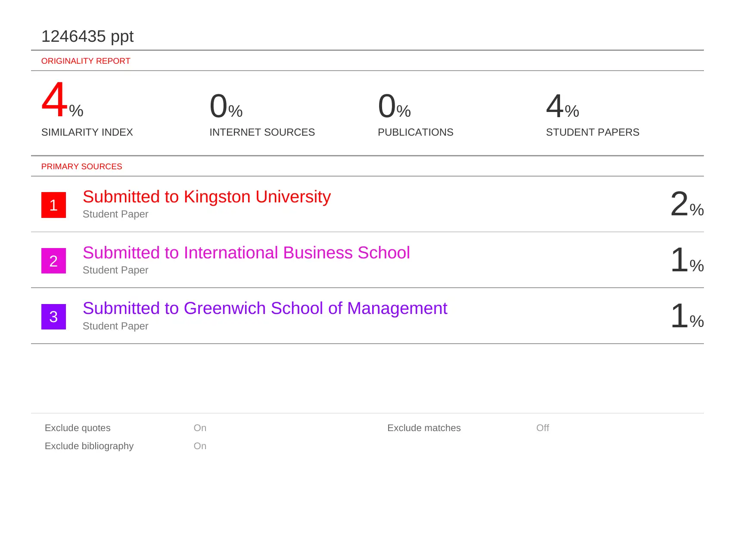Click the On value for Exclude quotes
Image resolution: width=756 pixels, height=534 pixels.
pos(200,428)
